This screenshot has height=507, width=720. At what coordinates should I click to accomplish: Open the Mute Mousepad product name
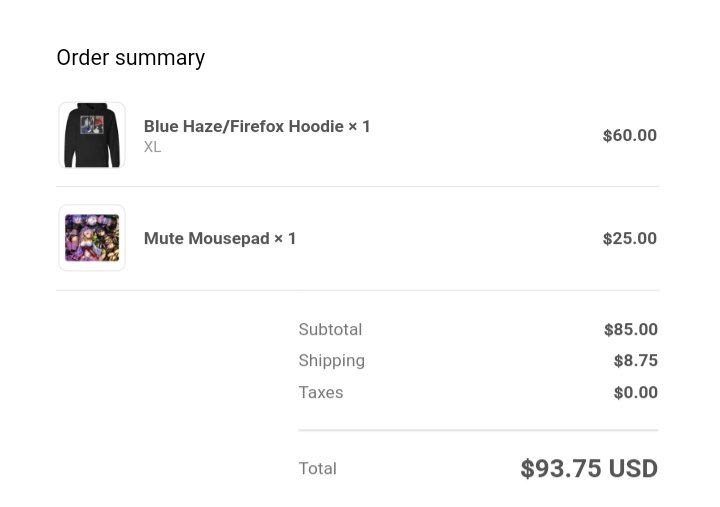[x=207, y=238]
